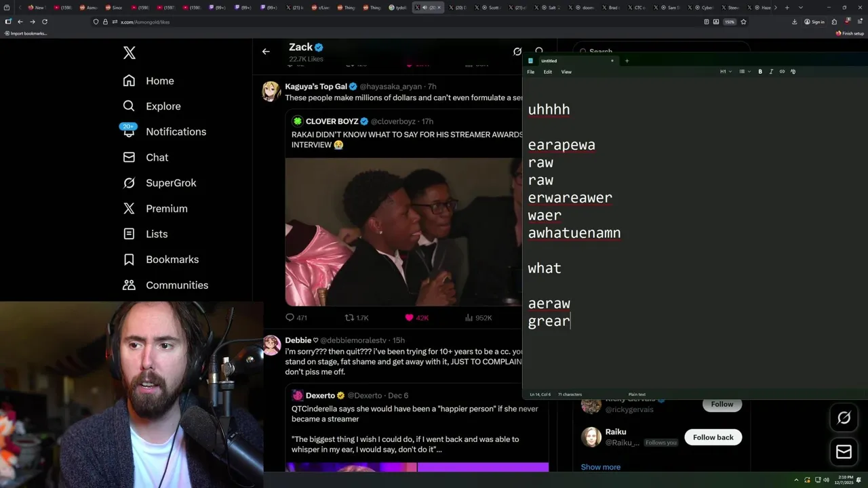
Task: View analytics for the 952K views post
Action: pyautogui.click(x=478, y=317)
